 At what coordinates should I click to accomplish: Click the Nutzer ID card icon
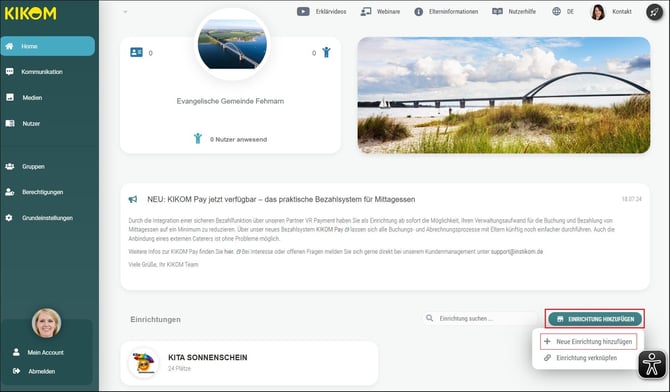(x=10, y=124)
